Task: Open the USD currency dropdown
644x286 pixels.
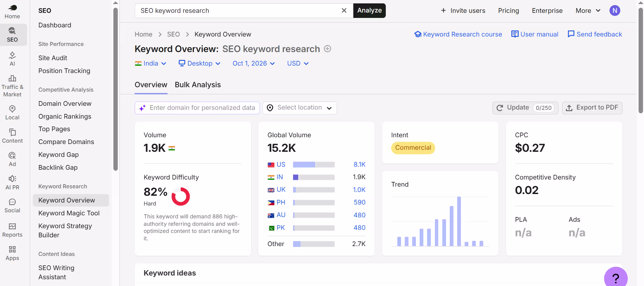Action: 298,64
